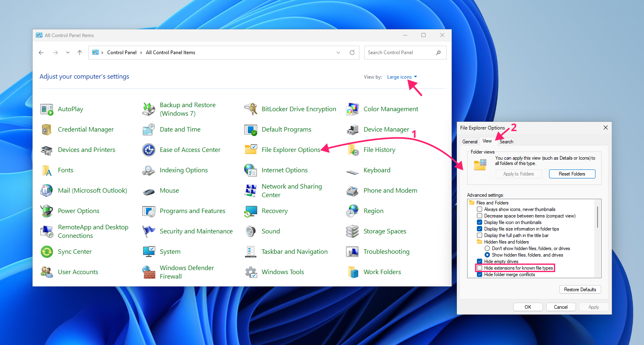
Task: Open File Explorer Options icon
Action: [x=251, y=150]
